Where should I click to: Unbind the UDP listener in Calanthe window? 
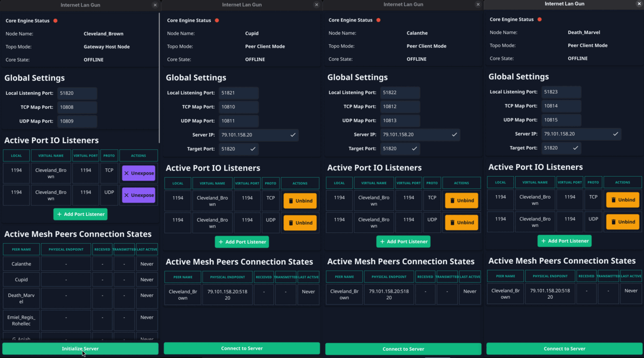tap(461, 223)
